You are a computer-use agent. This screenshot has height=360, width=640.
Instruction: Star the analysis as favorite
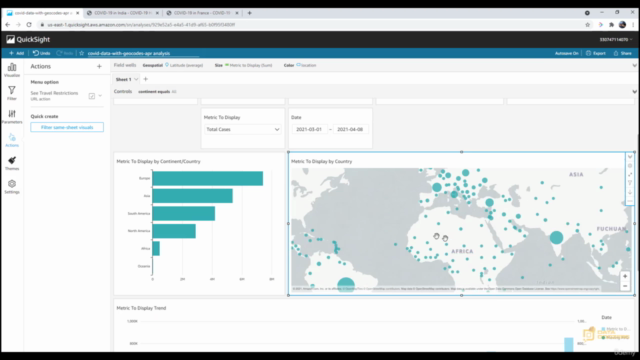[82, 53]
